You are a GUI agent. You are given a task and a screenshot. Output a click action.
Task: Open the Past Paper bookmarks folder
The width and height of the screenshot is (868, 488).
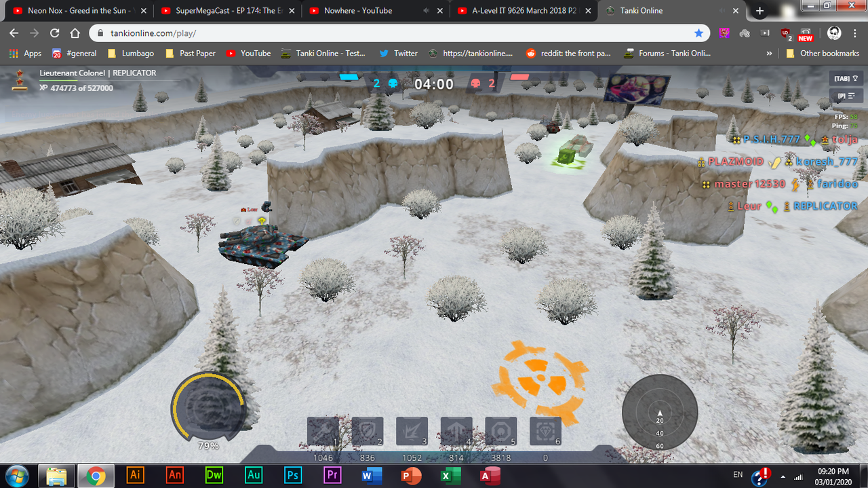tap(189, 53)
